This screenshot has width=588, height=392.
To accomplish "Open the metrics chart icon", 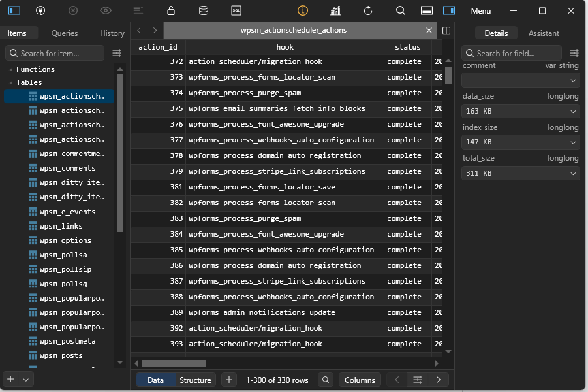I will point(335,10).
